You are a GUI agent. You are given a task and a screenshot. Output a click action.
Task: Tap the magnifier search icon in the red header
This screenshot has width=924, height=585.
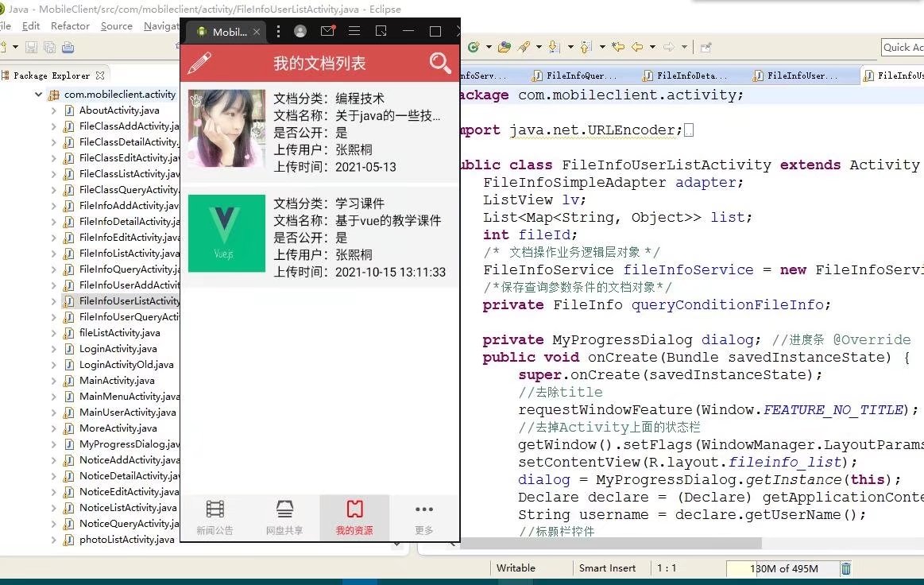pyautogui.click(x=440, y=63)
